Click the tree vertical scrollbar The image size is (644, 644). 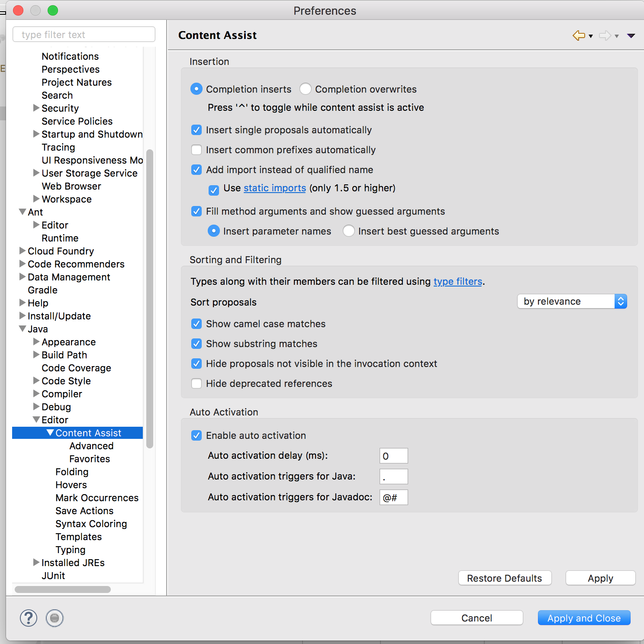150,299
